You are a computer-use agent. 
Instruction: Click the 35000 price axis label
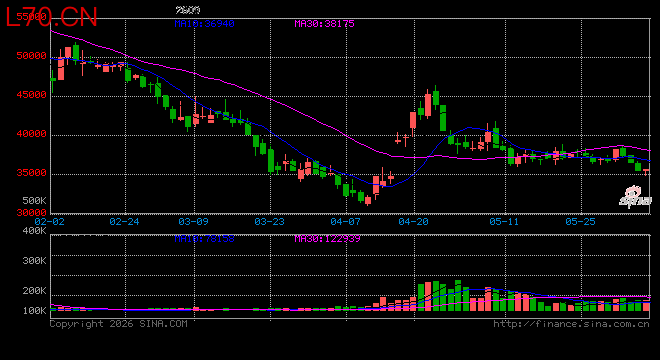click(x=32, y=173)
